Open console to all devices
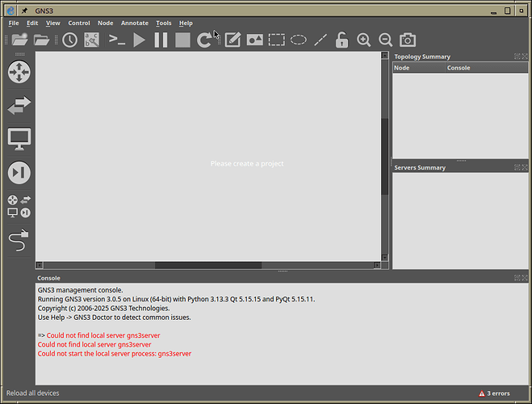 (x=117, y=40)
